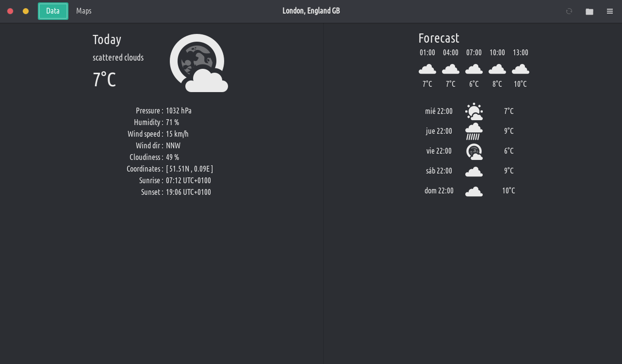Click the mié 22:00 partly sunny icon
The width and height of the screenshot is (622, 364).
coord(474,111)
